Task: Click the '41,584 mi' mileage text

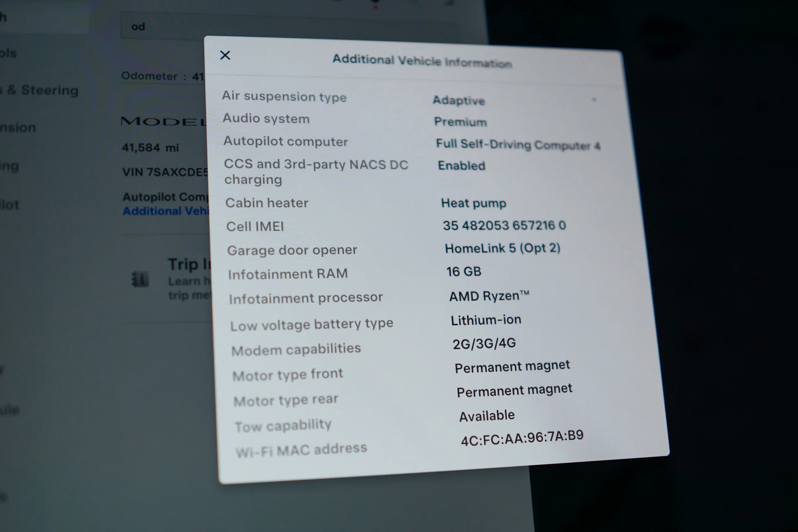Action: tap(150, 147)
